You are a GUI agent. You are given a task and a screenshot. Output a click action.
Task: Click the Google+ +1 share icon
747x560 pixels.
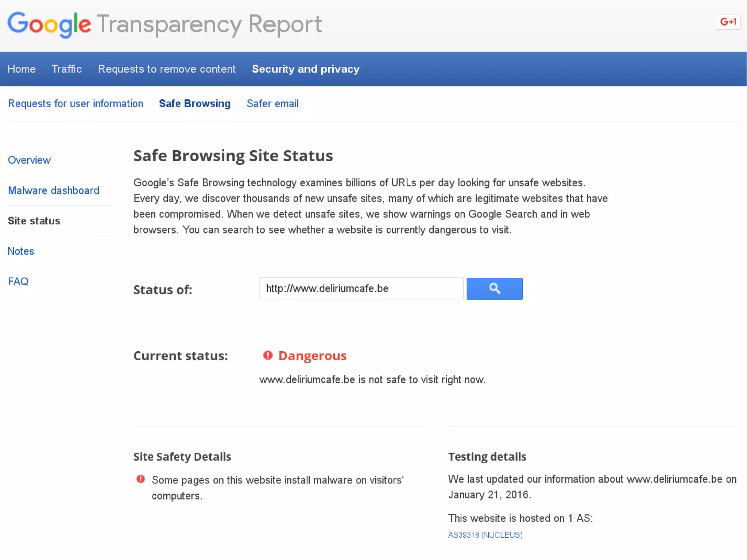[728, 22]
